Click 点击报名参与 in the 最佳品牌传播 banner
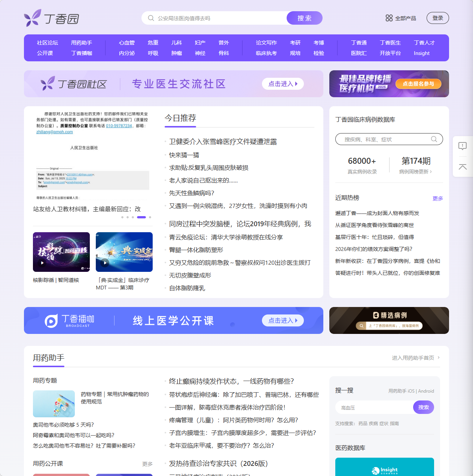 pyautogui.click(x=418, y=84)
